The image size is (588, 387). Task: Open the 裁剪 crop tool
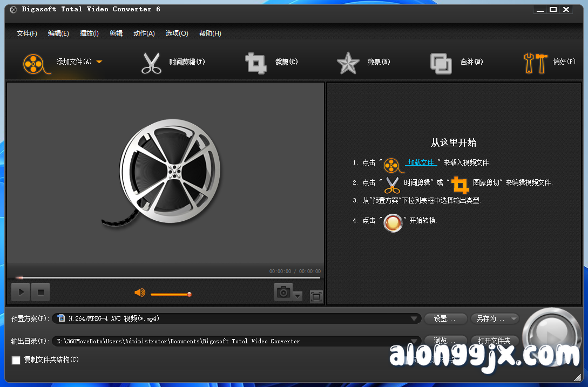pos(256,62)
